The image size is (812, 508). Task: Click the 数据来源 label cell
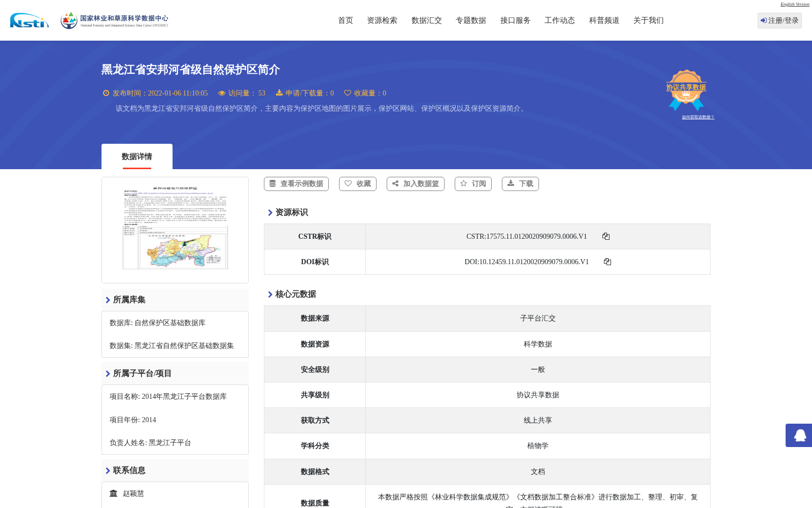(315, 319)
